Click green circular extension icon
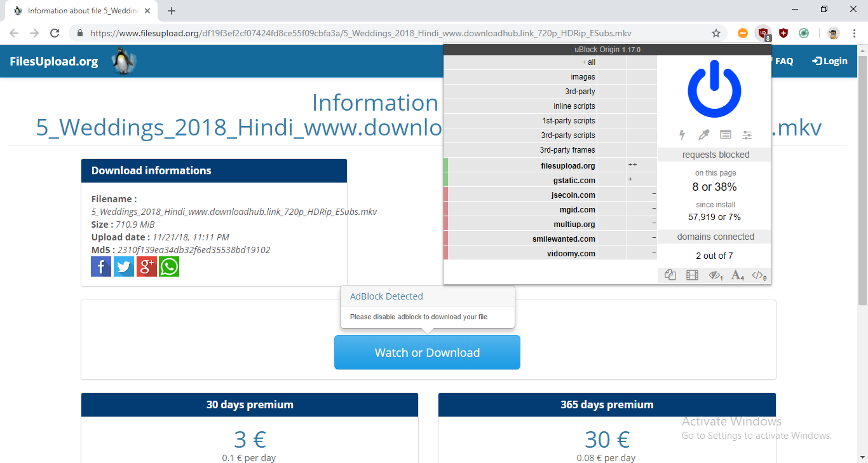Viewport: 868px width, 463px height. pyautogui.click(x=804, y=33)
